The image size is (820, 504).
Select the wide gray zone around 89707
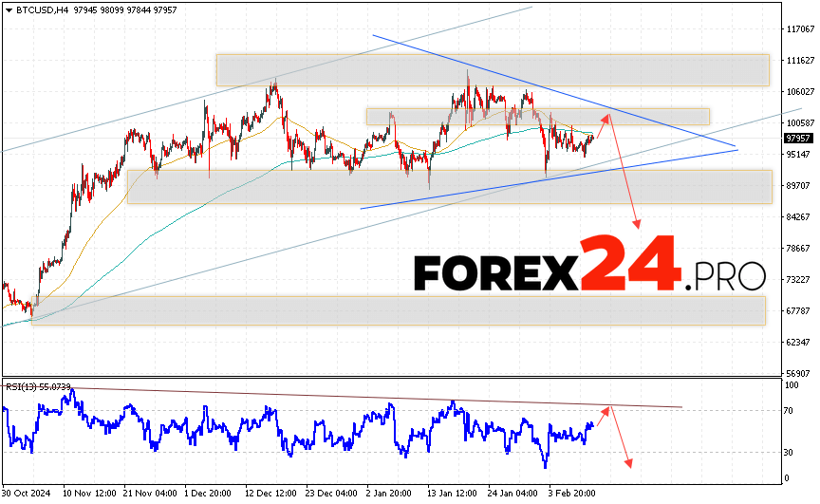[x=449, y=186]
